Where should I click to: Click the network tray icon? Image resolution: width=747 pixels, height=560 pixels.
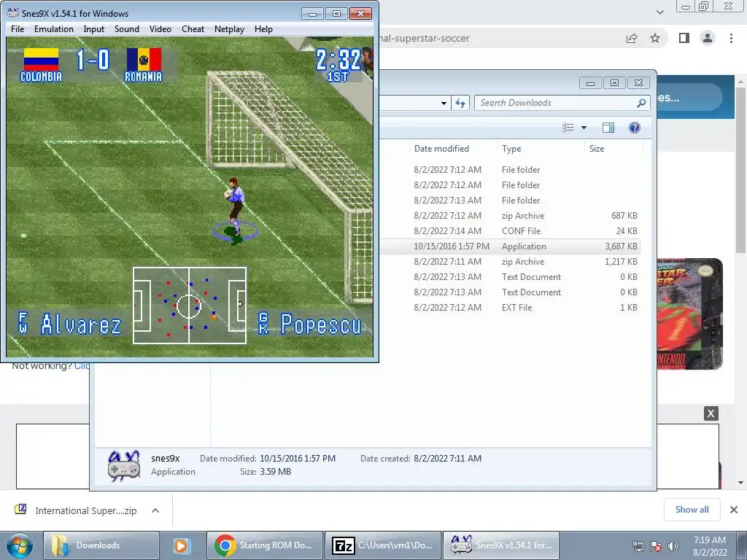(638, 546)
